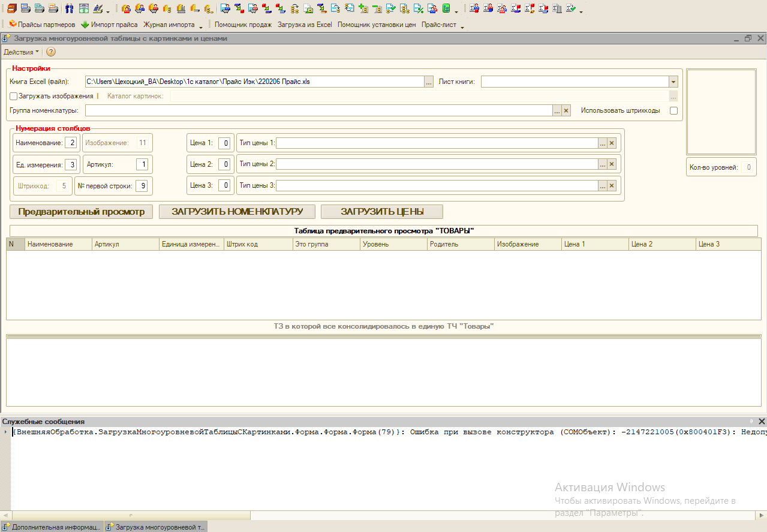Clear the Группа номенклатуры field

(x=566, y=110)
